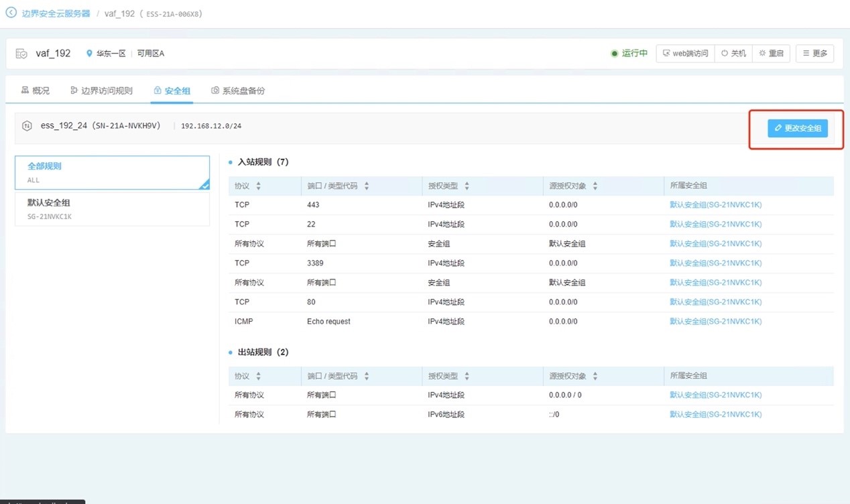Select 全部规则 ALL in the left list
The width and height of the screenshot is (850, 504).
tap(112, 172)
